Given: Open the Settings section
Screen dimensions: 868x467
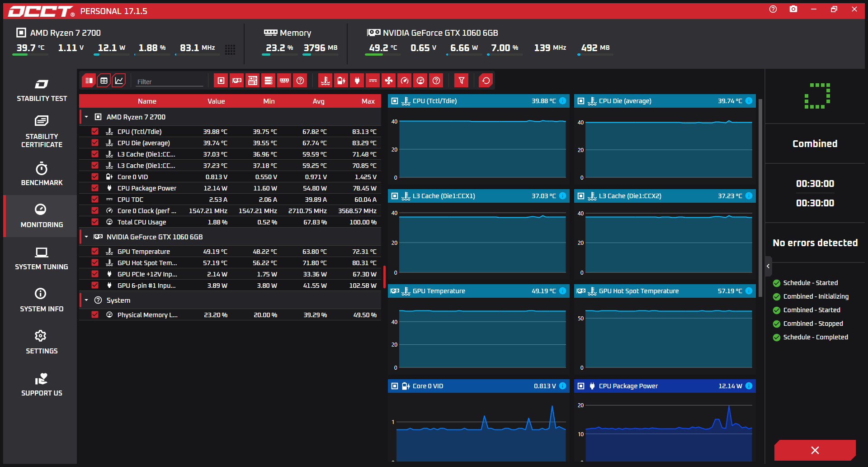Looking at the screenshot, I should (42, 343).
